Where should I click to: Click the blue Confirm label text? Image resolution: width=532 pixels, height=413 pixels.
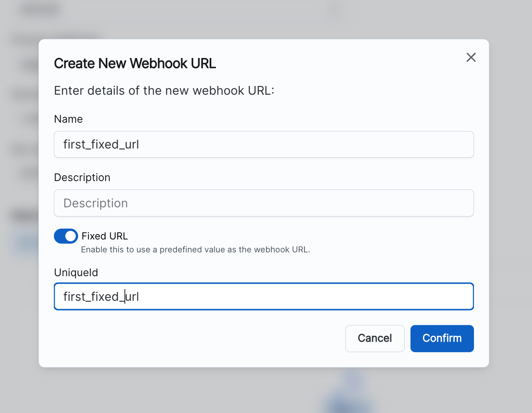pos(442,338)
